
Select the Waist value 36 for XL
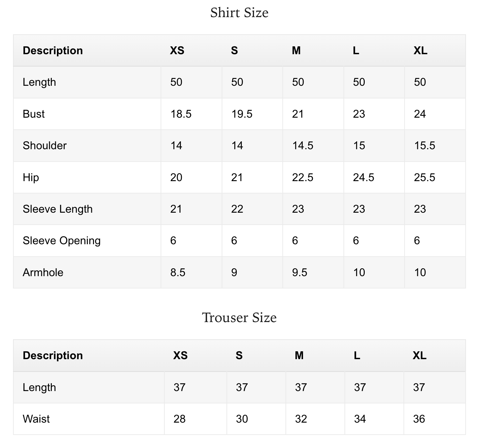coord(419,419)
